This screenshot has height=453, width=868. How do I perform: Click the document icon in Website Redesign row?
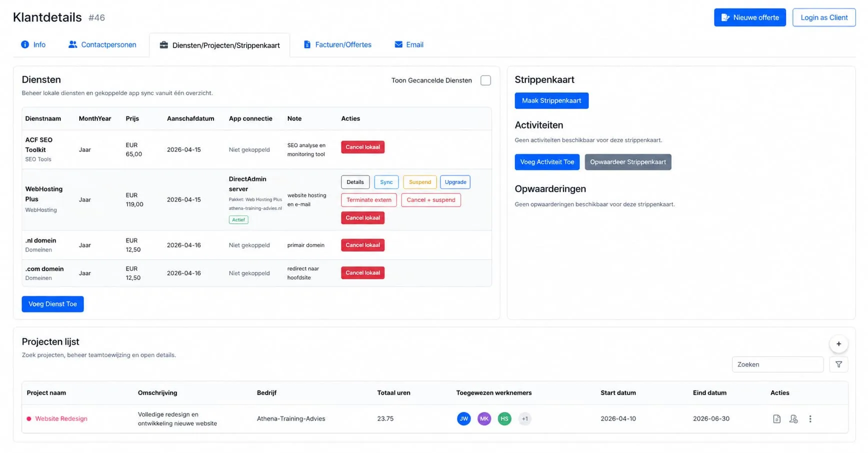[776, 419]
